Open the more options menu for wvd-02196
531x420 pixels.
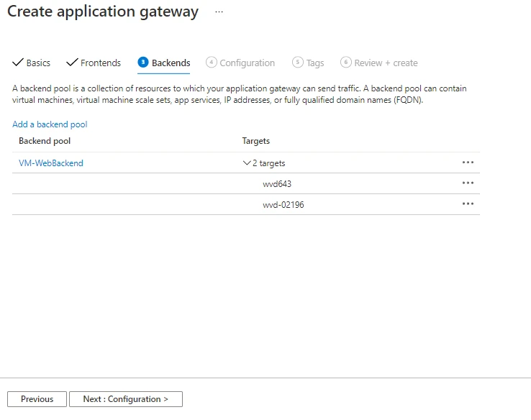pos(468,204)
